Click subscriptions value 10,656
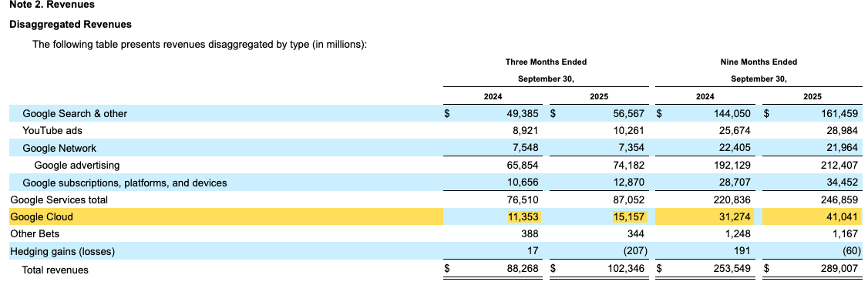Screen dimensions: 868x285 (x=523, y=182)
